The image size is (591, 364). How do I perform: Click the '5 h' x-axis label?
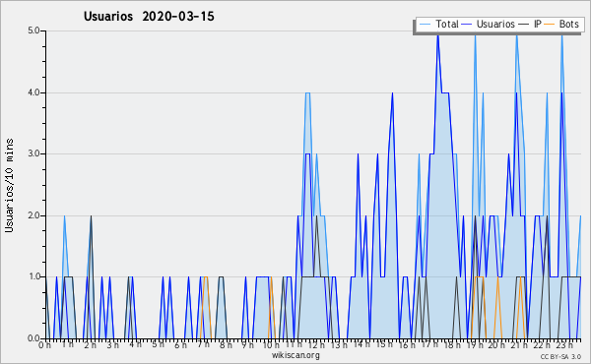[158, 344]
